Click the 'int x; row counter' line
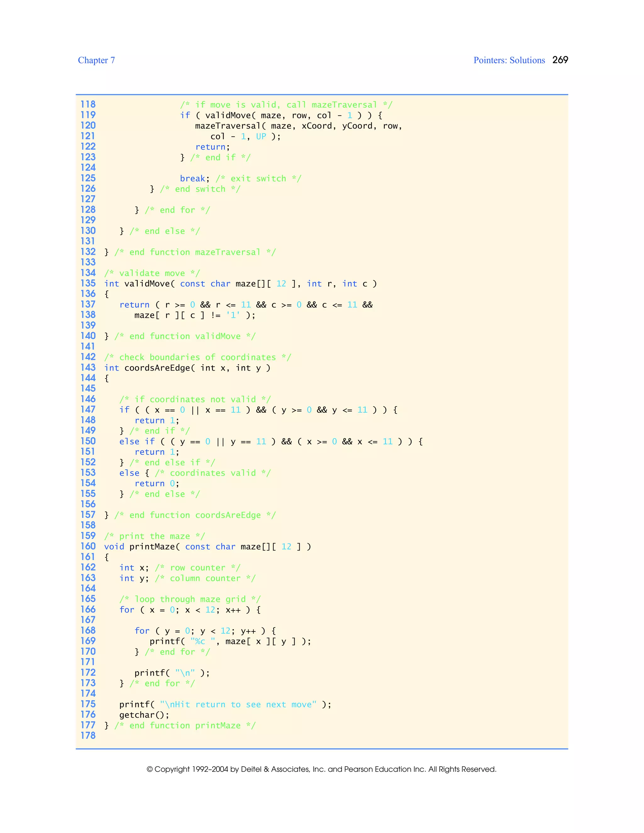 coord(180,567)
